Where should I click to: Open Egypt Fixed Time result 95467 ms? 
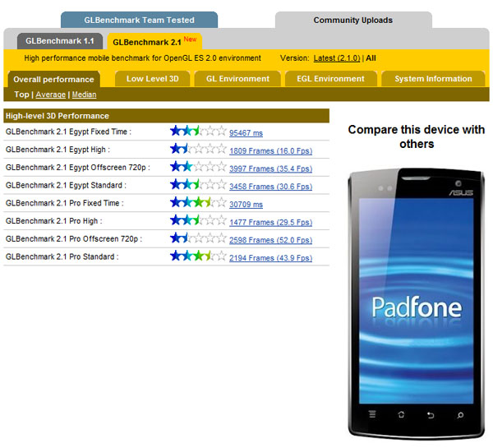pos(246,133)
